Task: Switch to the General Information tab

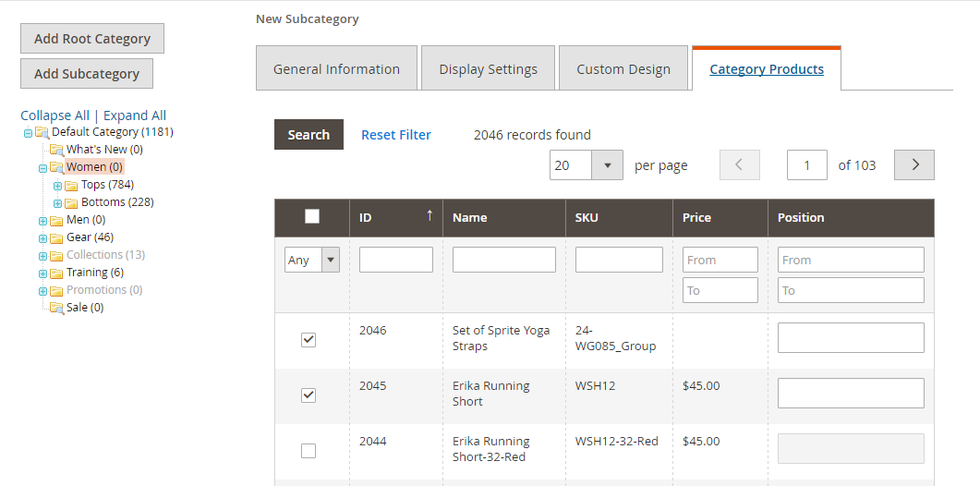Action: click(x=336, y=69)
